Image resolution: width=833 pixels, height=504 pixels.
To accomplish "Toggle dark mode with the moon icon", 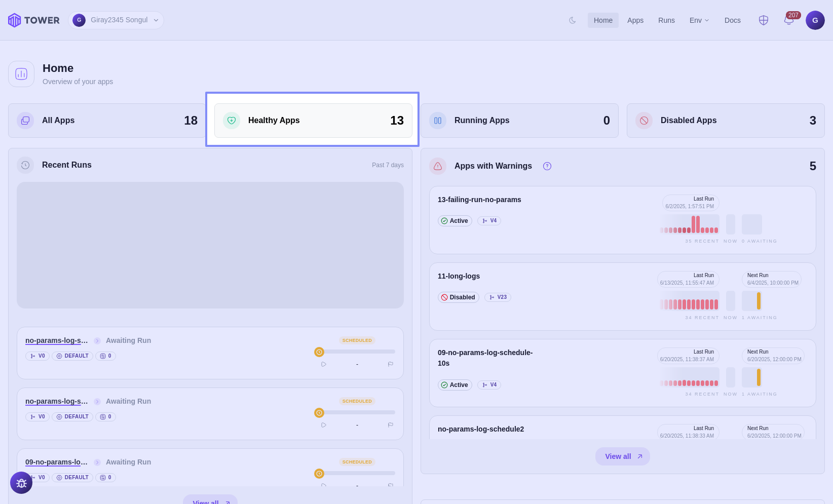I will 573,20.
